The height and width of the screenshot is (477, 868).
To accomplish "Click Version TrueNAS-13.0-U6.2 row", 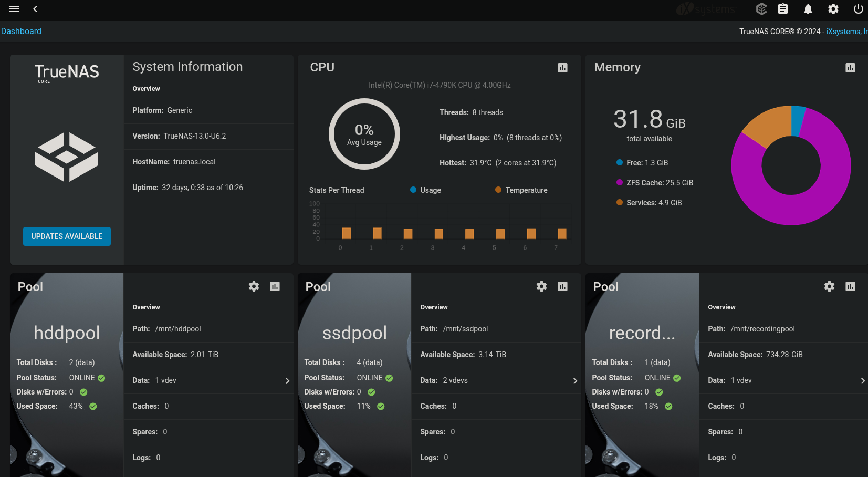I will tap(208, 136).
